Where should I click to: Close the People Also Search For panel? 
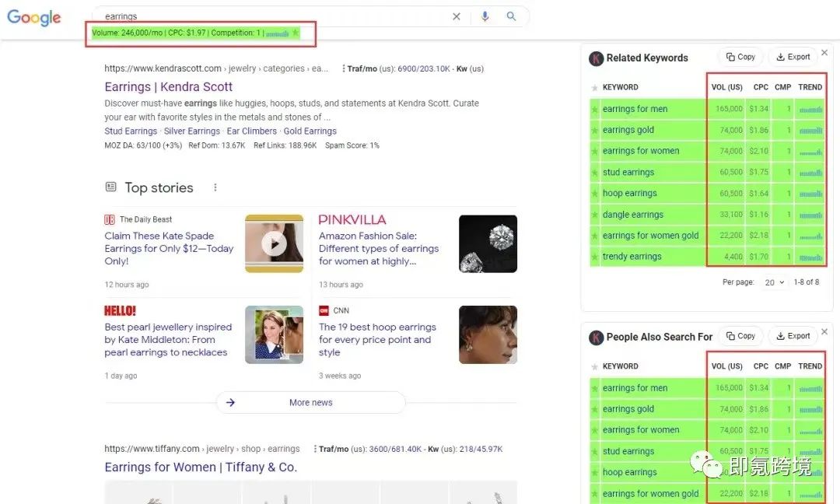pos(824,331)
